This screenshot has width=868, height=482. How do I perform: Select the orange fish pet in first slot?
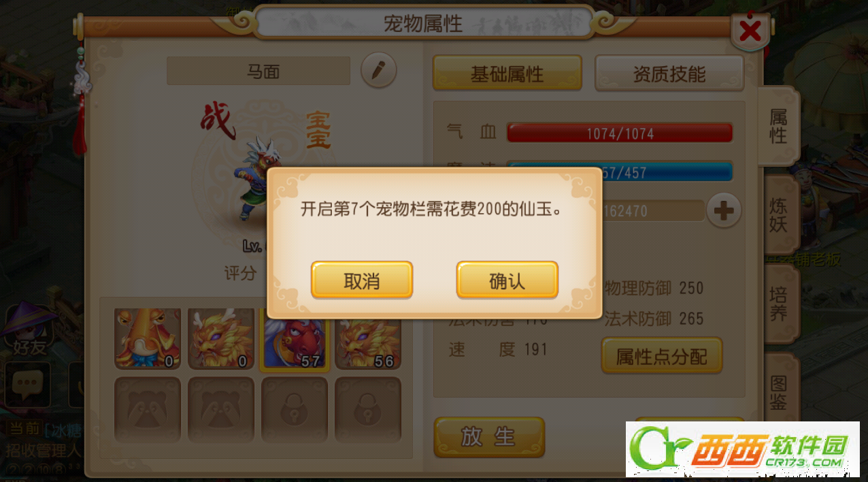click(148, 339)
